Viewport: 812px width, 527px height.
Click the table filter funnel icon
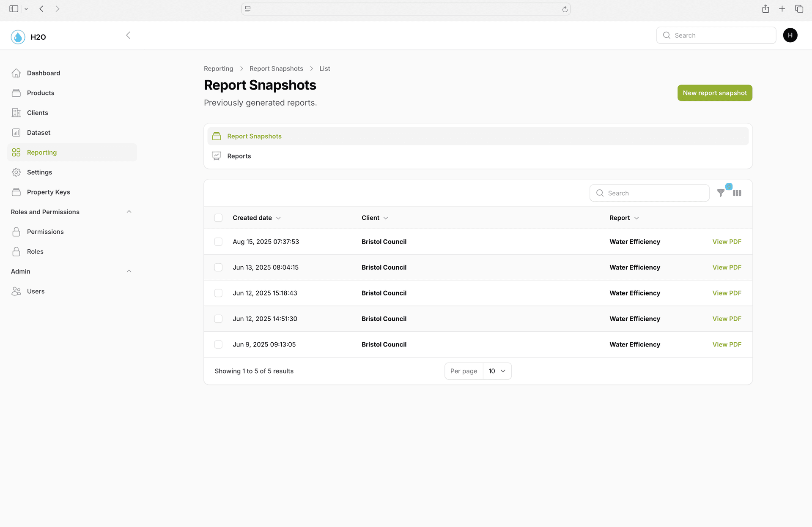[721, 193]
